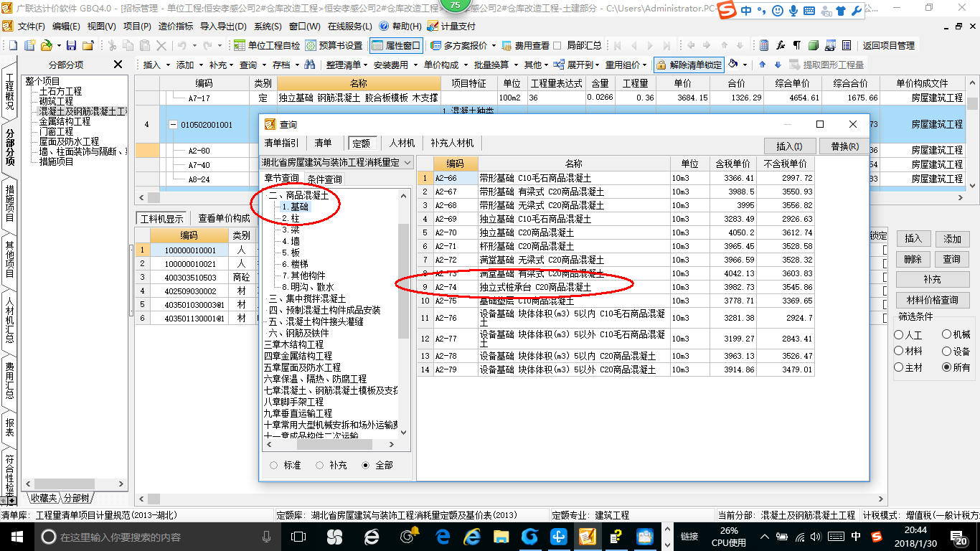
Task: Click the 材料价格查询 button
Action: click(932, 300)
